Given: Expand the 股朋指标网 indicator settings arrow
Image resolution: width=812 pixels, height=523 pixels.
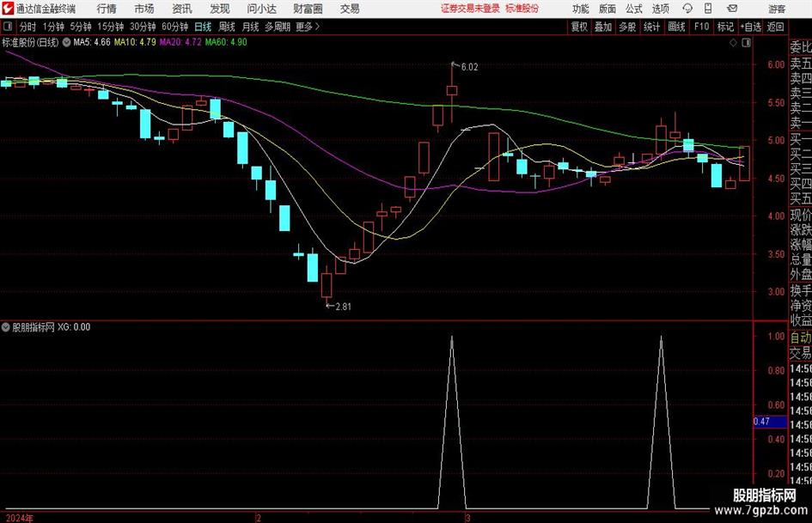Looking at the screenshot, I should point(6,327).
